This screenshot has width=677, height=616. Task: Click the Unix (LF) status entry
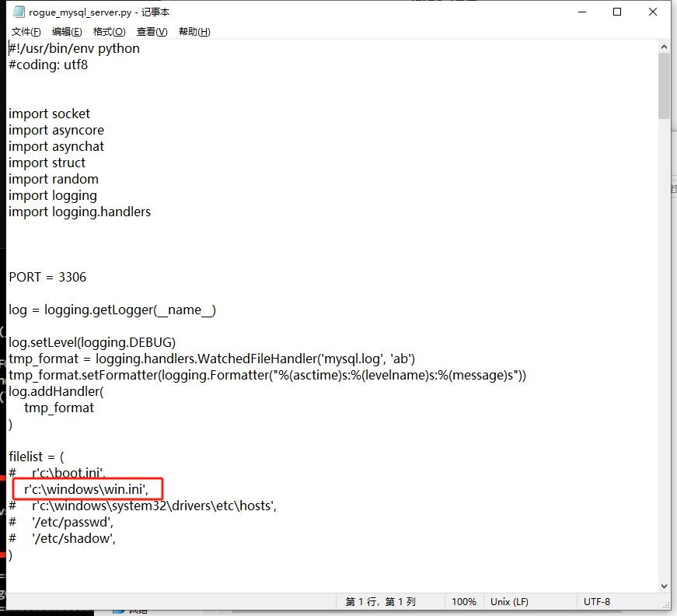(x=509, y=602)
